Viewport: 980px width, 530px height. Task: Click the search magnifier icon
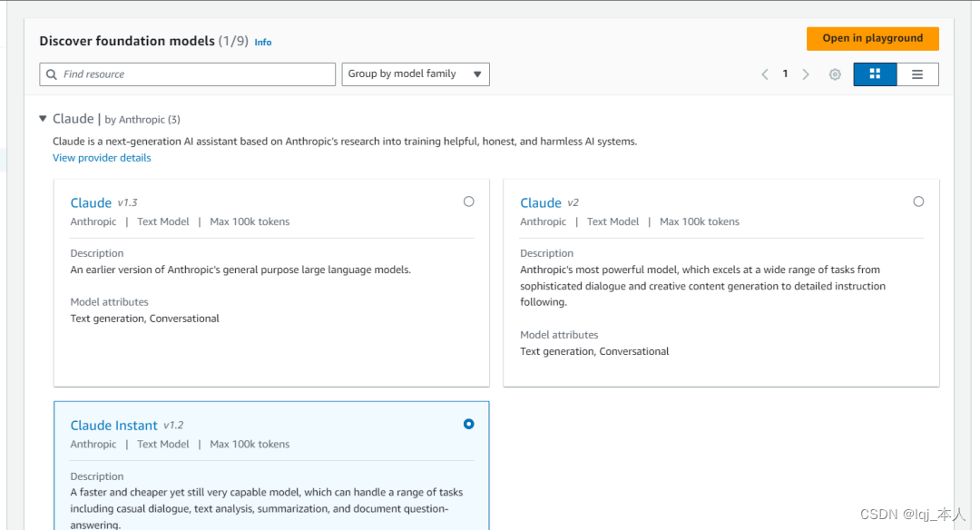click(51, 74)
